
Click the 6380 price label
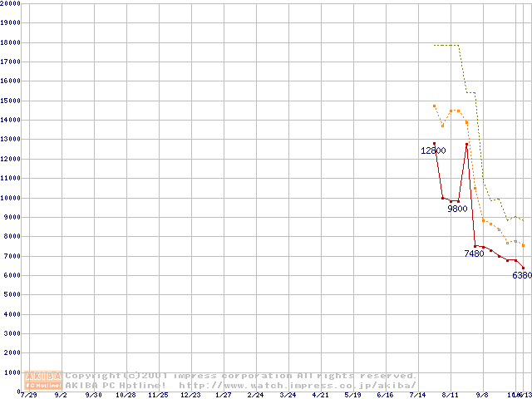click(x=521, y=275)
